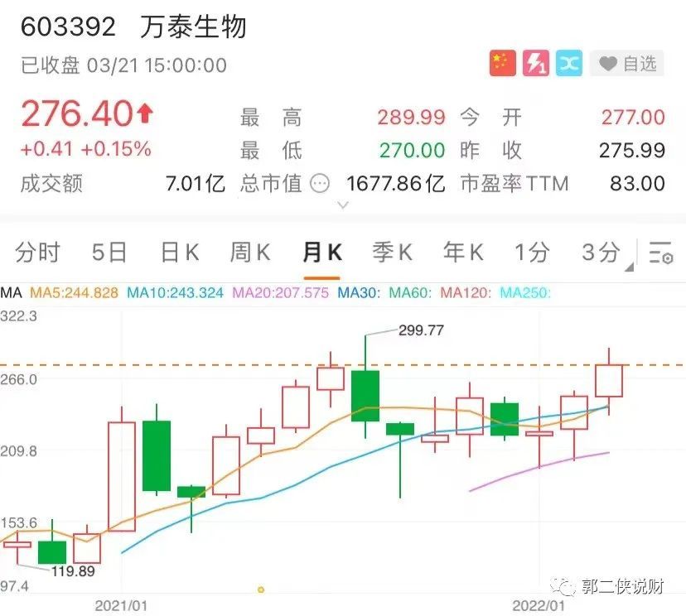
Task: Tap 最高 value 289.99
Action: (411, 118)
